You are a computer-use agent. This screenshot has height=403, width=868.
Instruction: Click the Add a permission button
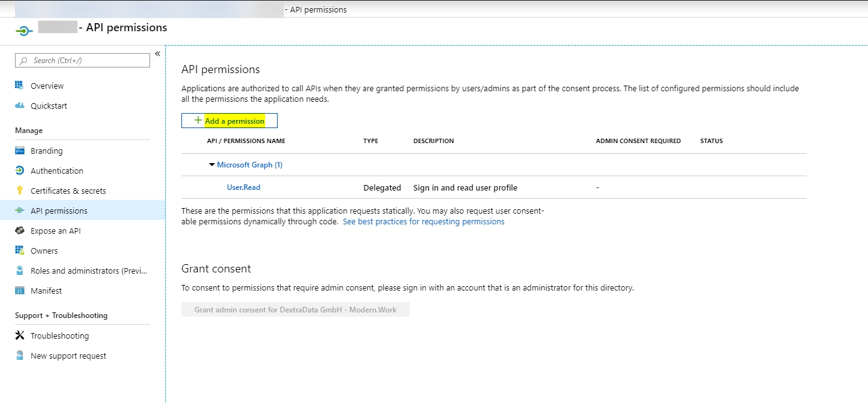tap(230, 121)
